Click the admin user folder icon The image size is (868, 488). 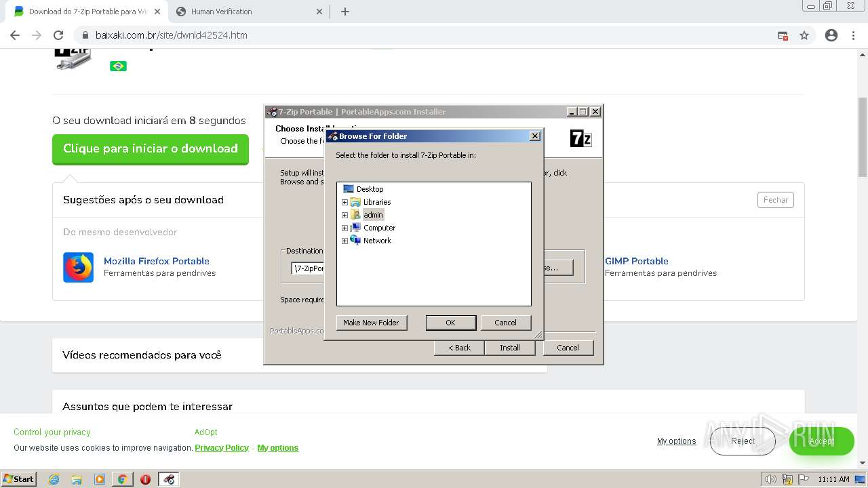[355, 215]
